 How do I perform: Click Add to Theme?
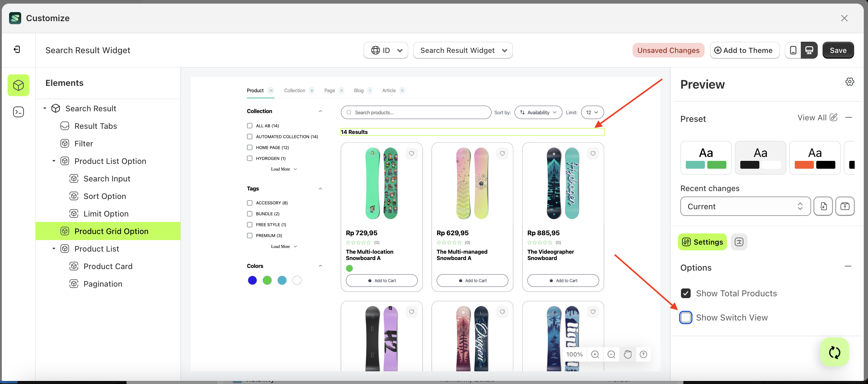point(745,50)
